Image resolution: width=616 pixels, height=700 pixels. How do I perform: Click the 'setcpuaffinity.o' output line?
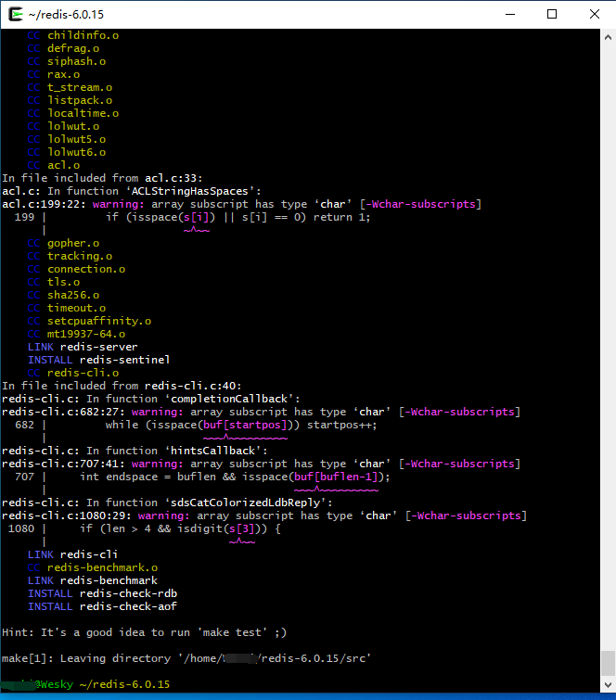[89, 321]
